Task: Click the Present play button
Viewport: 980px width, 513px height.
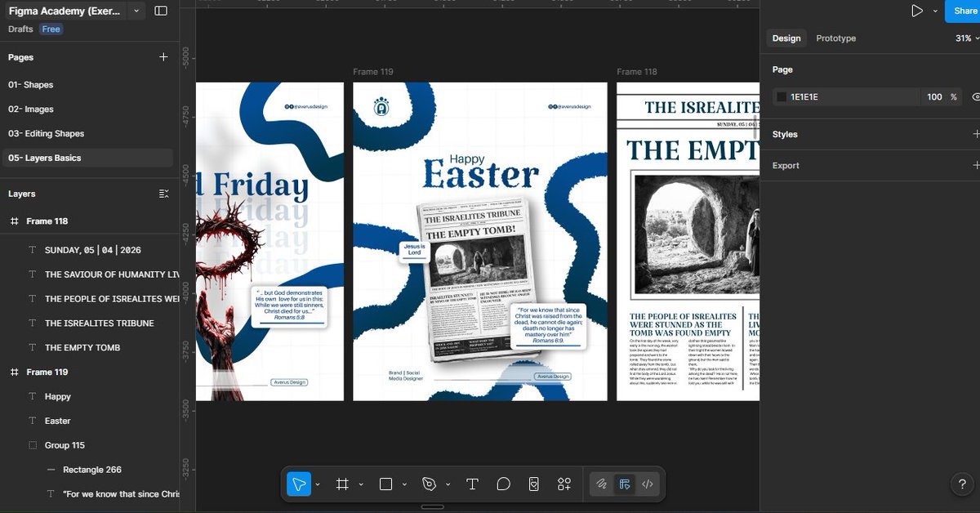Action: [917, 11]
